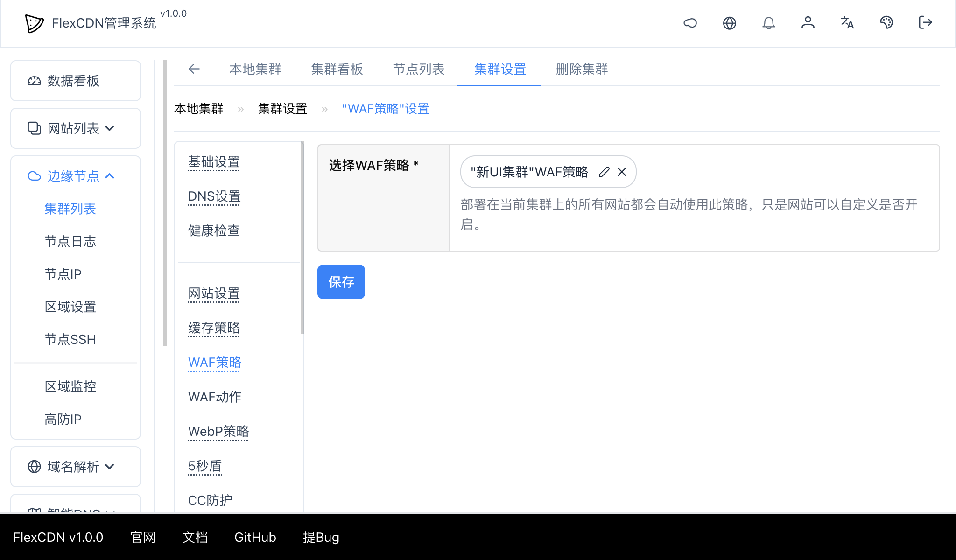
Task: Open the 删除集群 tab
Action: [581, 69]
